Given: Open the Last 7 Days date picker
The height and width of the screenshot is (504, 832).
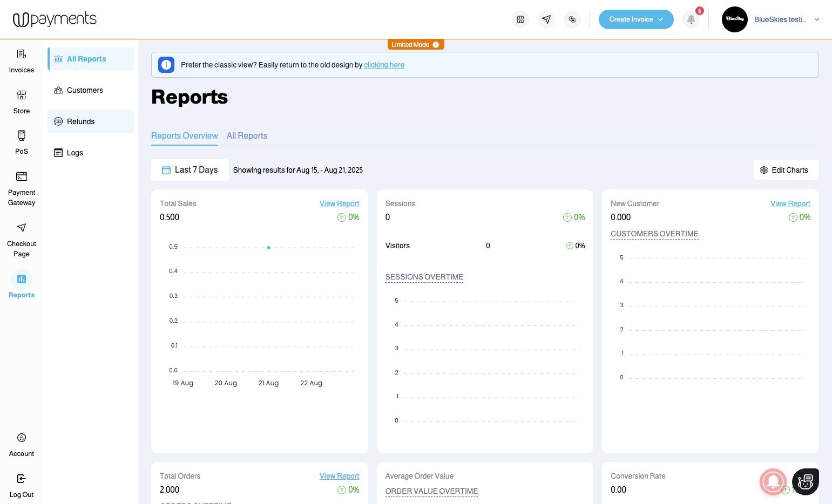Looking at the screenshot, I should pyautogui.click(x=190, y=170).
